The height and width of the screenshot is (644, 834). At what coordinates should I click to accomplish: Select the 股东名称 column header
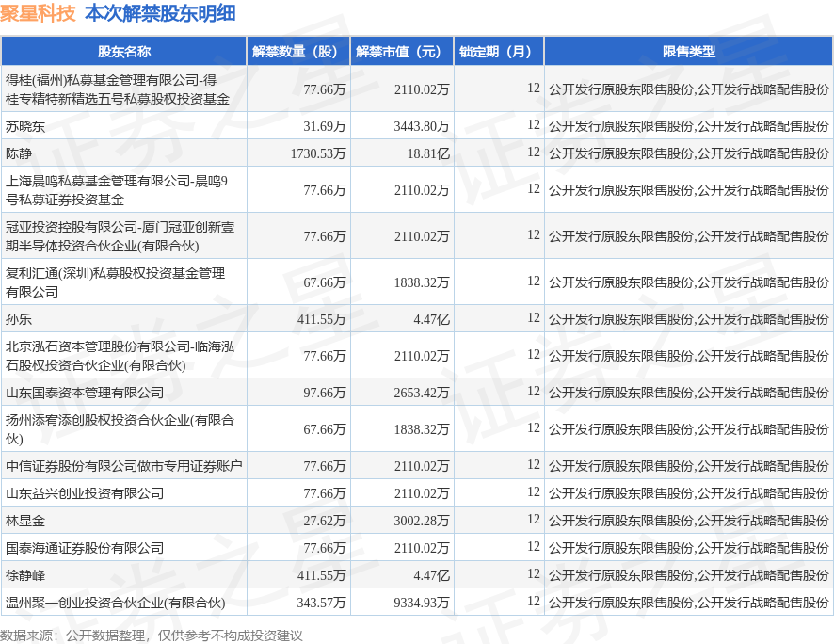click(x=124, y=52)
